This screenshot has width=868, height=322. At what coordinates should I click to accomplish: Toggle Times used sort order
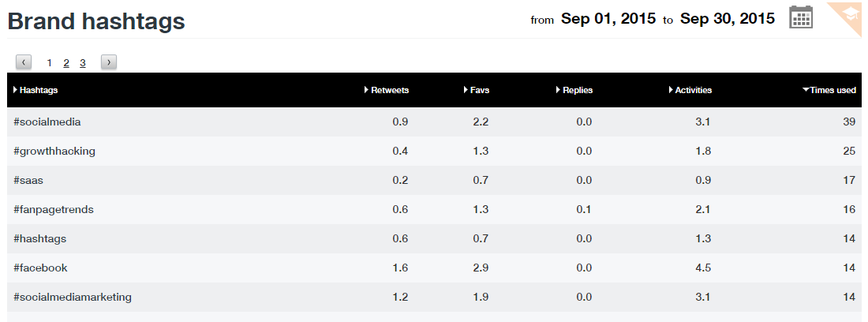pos(832,90)
